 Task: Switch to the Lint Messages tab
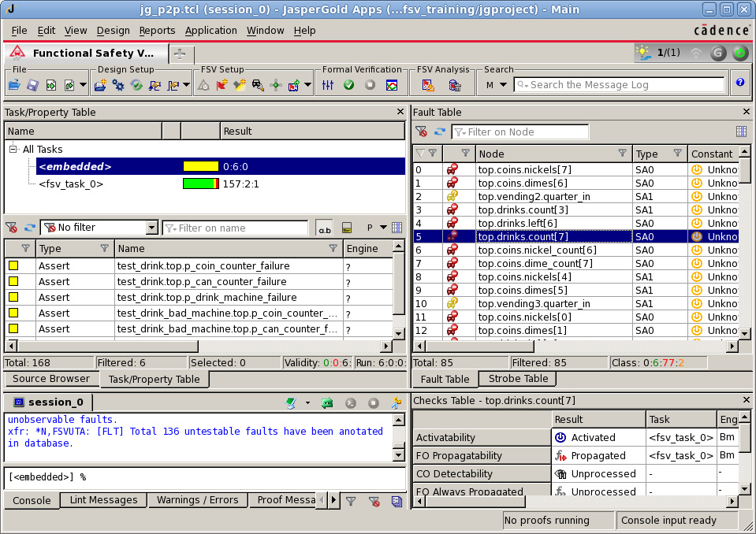103,500
